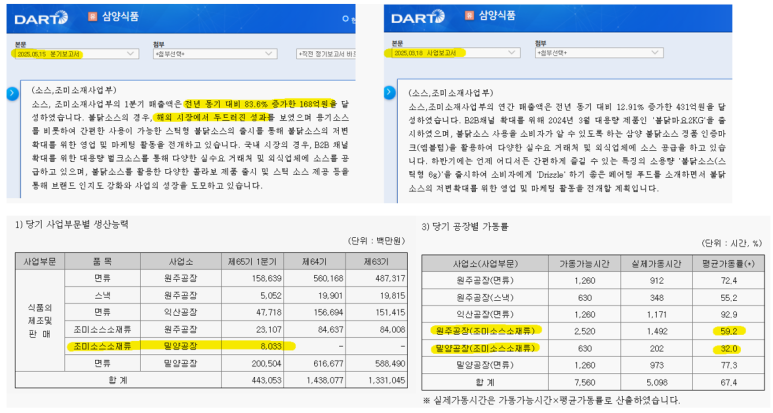The image size is (773, 413).
Task: Click the '1,438,077' total value
Action: (325, 380)
